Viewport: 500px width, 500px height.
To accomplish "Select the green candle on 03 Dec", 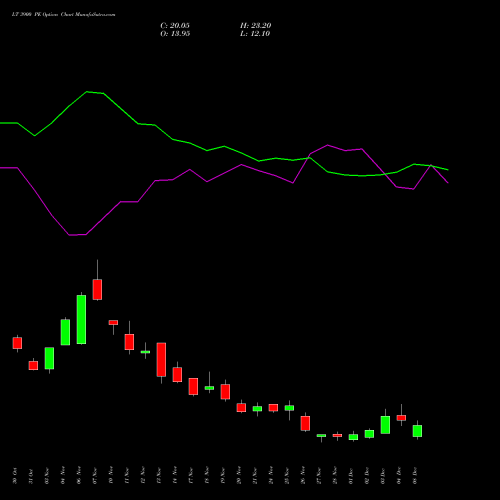I will 385,425.
